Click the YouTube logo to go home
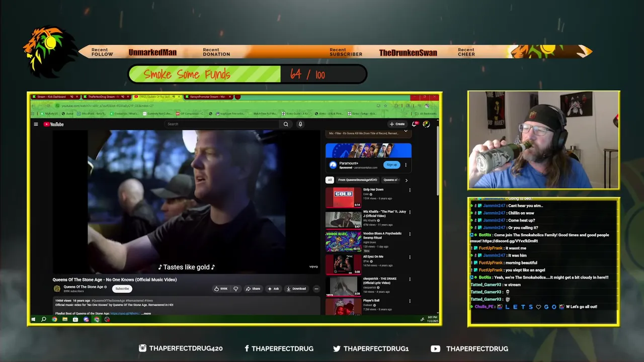 click(x=53, y=124)
